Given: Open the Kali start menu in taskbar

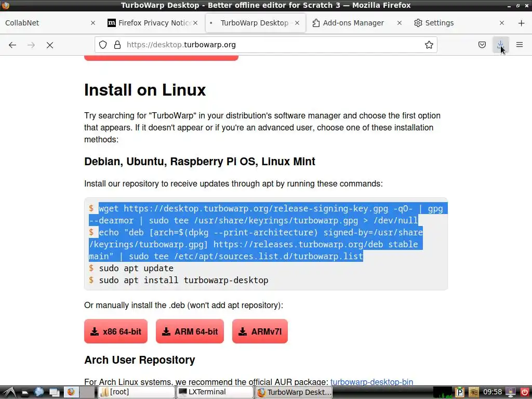Looking at the screenshot, I should (9, 392).
